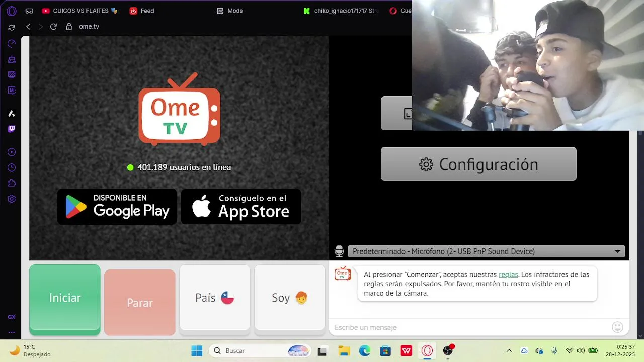Open History clock icon in sidebar

pyautogui.click(x=12, y=167)
